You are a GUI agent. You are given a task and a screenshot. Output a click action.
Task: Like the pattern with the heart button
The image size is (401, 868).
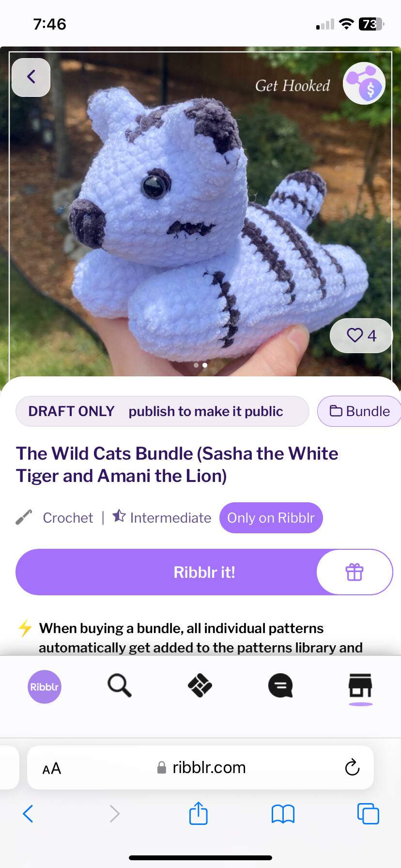pyautogui.click(x=361, y=335)
